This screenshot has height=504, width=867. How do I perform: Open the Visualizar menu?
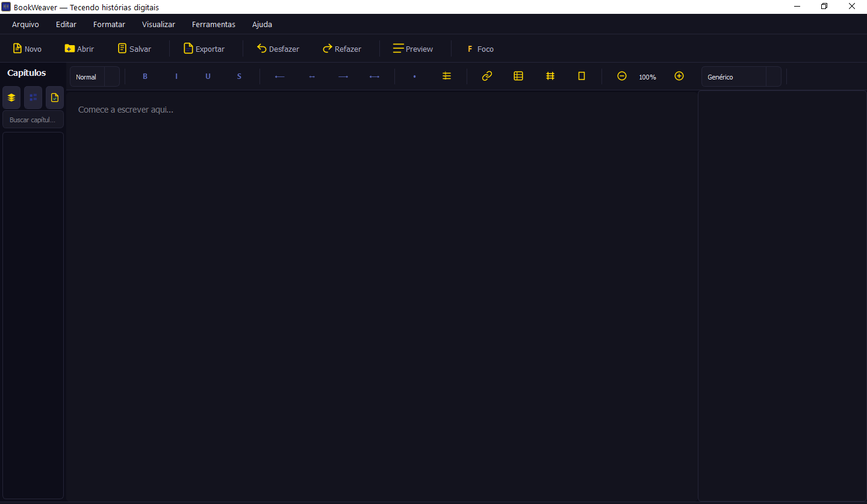pyautogui.click(x=158, y=25)
